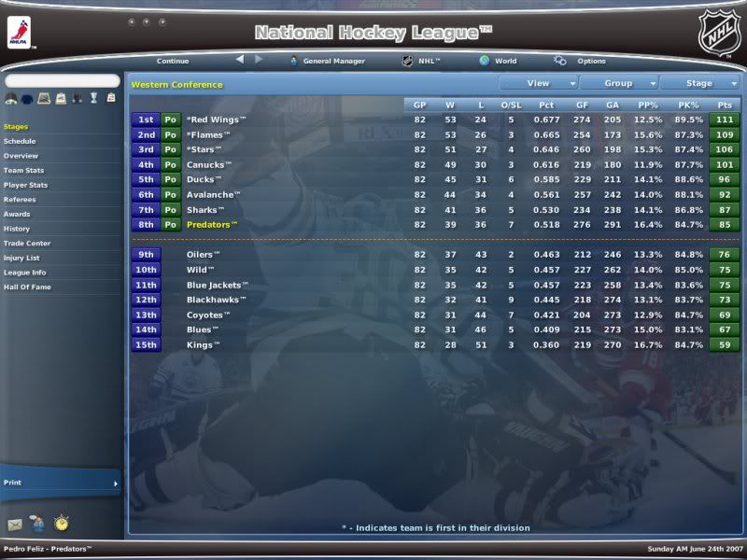Viewport: 747px width, 560px height.
Task: Open the NHL menu
Action: pyautogui.click(x=430, y=61)
